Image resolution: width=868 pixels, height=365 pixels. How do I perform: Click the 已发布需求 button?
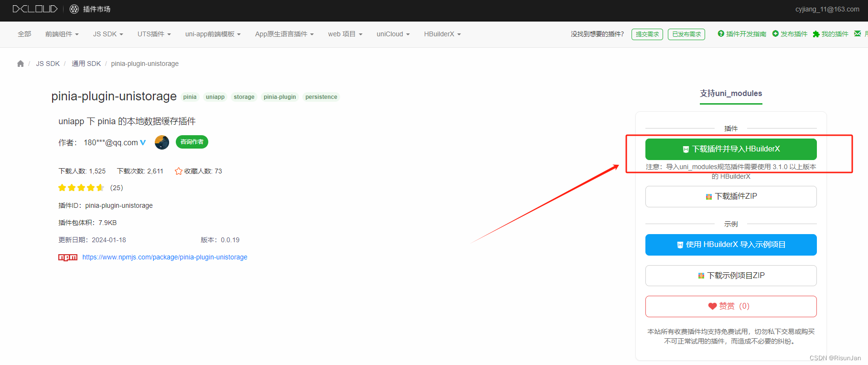pyautogui.click(x=686, y=34)
